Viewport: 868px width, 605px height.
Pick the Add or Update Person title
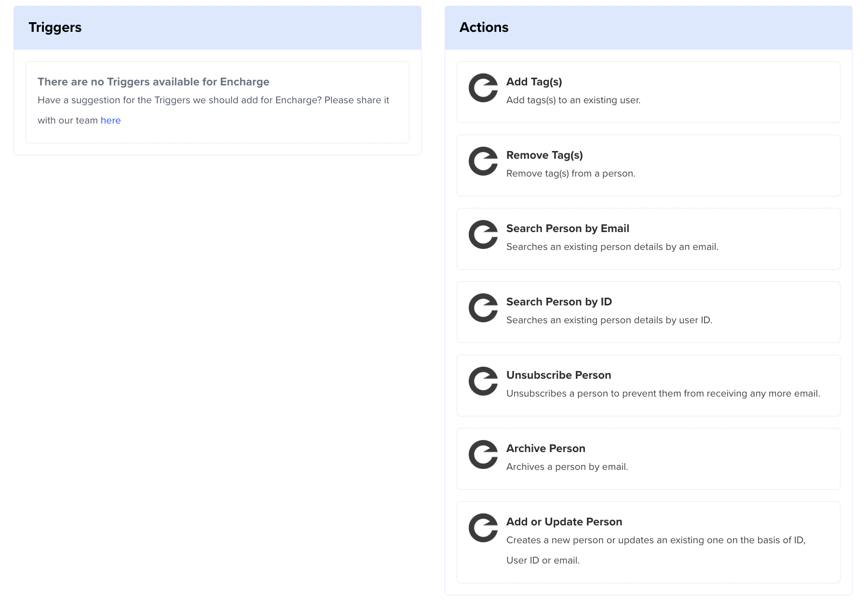point(564,522)
